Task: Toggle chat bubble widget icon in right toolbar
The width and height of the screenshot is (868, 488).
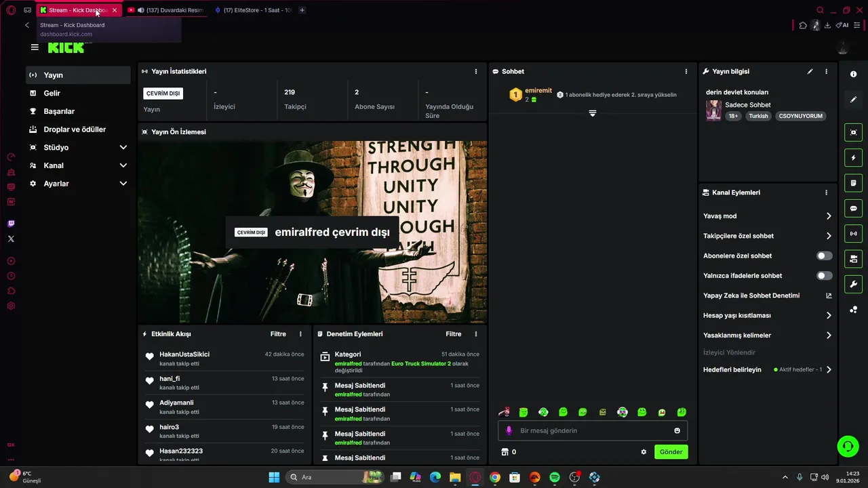Action: (x=853, y=208)
